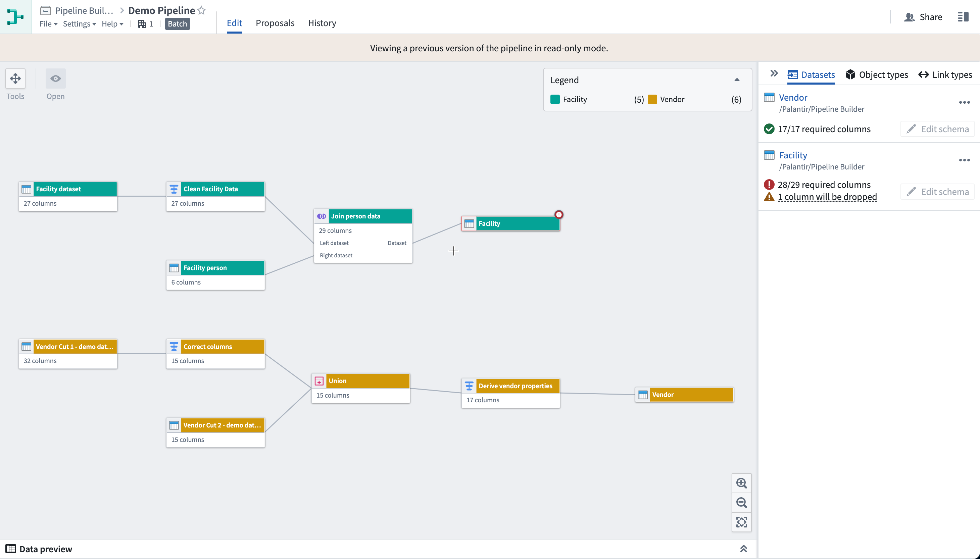Select the Tools move icon
This screenshot has width=980, height=559.
pyautogui.click(x=15, y=79)
